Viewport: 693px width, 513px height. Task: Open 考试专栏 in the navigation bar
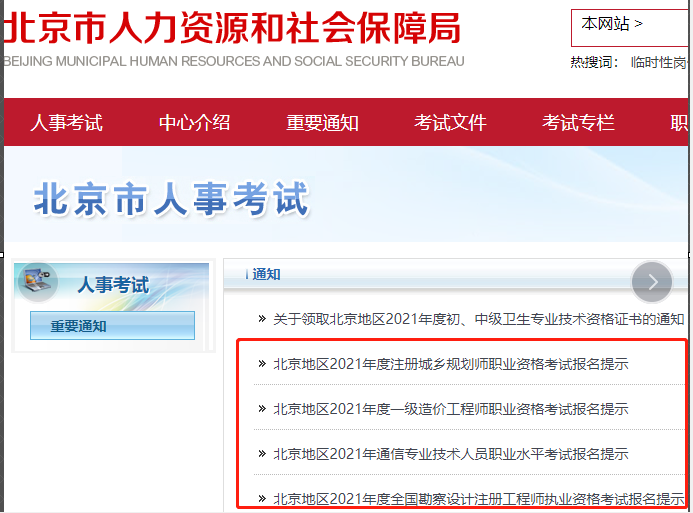[578, 123]
